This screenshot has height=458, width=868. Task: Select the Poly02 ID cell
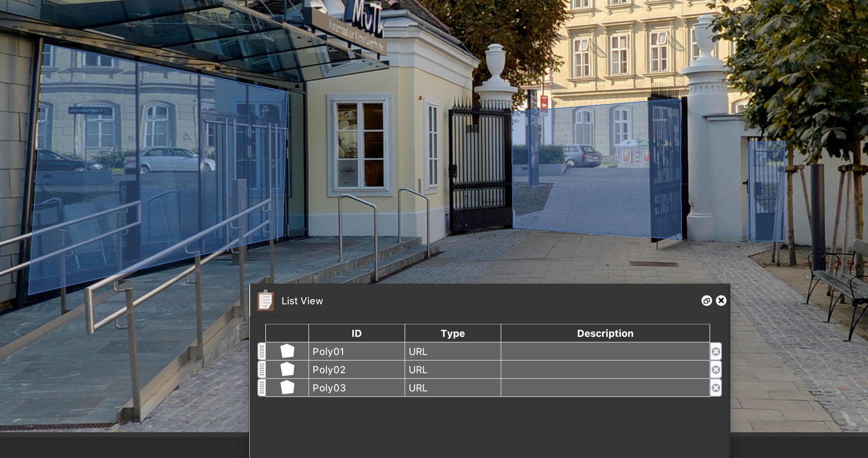tap(356, 370)
